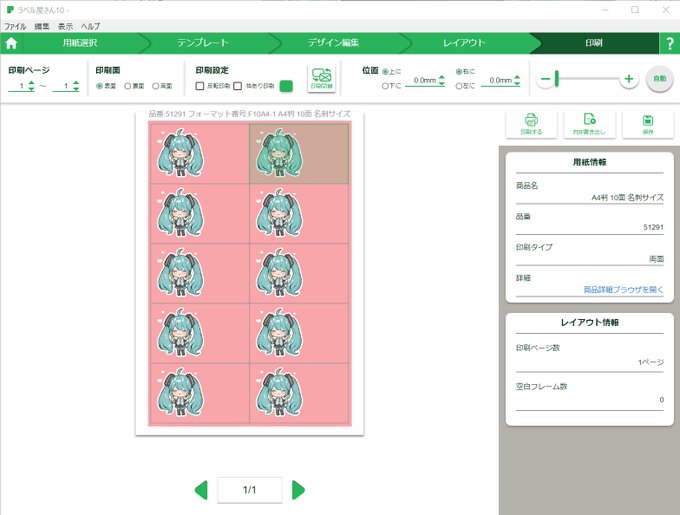The height and width of the screenshot is (515, 680).
Task: Open the 商品詳細ブラウザを開く link
Action: tap(623, 290)
